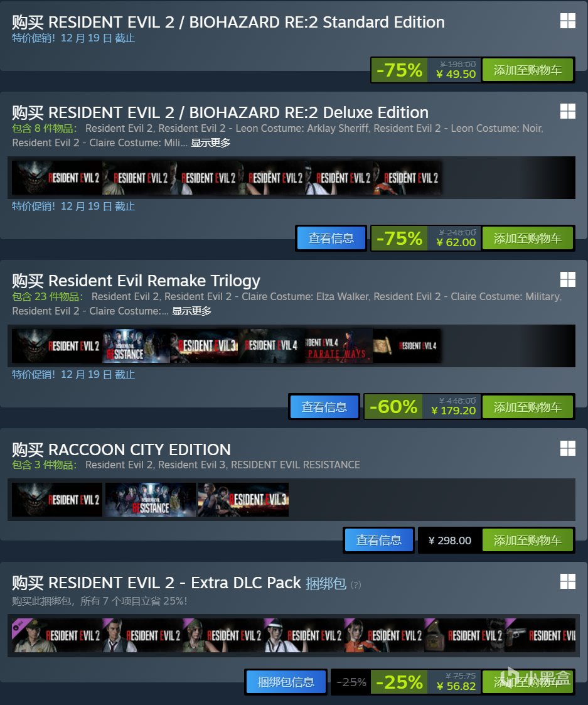Open 捆绑包信息 bundle info button
The width and height of the screenshot is (588, 705).
(x=286, y=682)
